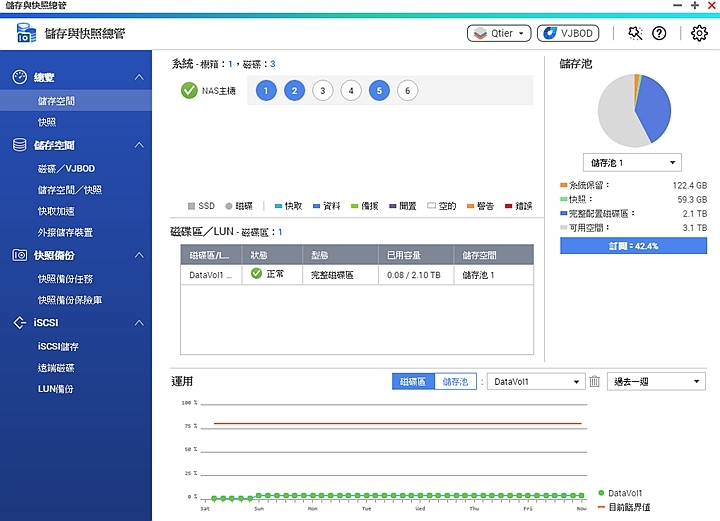Open the 過去一週 time range dropdown

pyautogui.click(x=656, y=381)
